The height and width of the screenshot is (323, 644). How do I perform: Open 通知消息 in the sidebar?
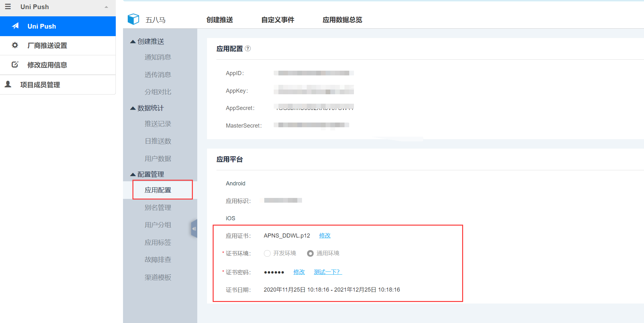[x=158, y=57]
